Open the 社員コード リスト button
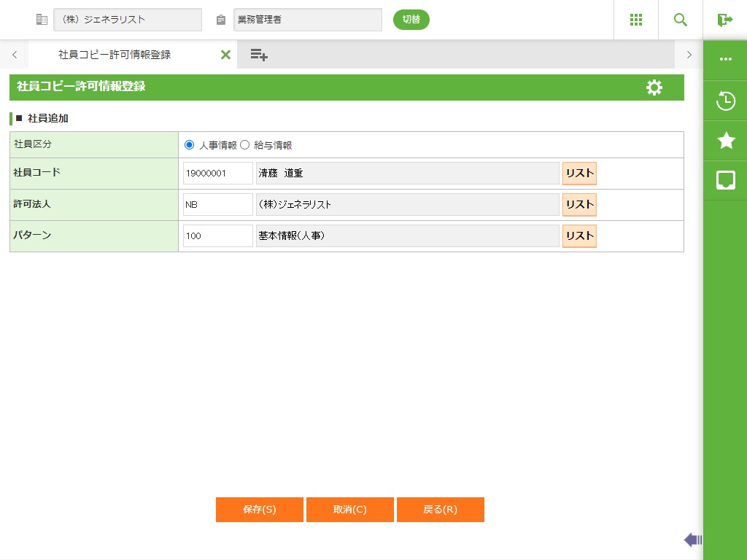The height and width of the screenshot is (560, 747). click(579, 174)
